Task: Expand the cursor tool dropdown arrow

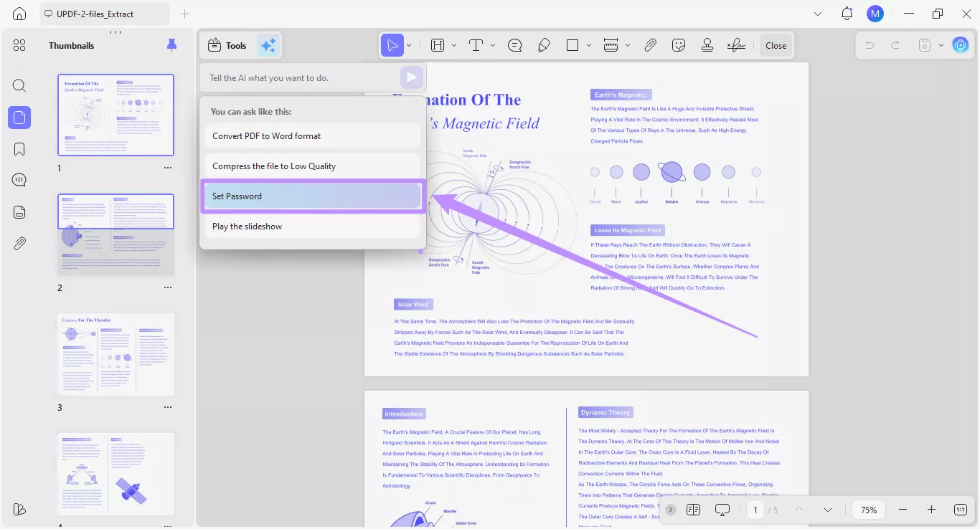Action: [409, 45]
